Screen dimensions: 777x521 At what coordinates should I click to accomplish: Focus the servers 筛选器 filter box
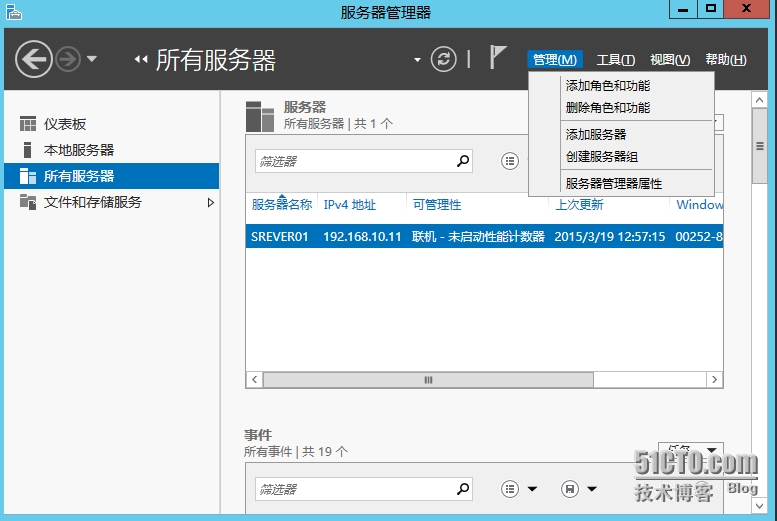364,161
